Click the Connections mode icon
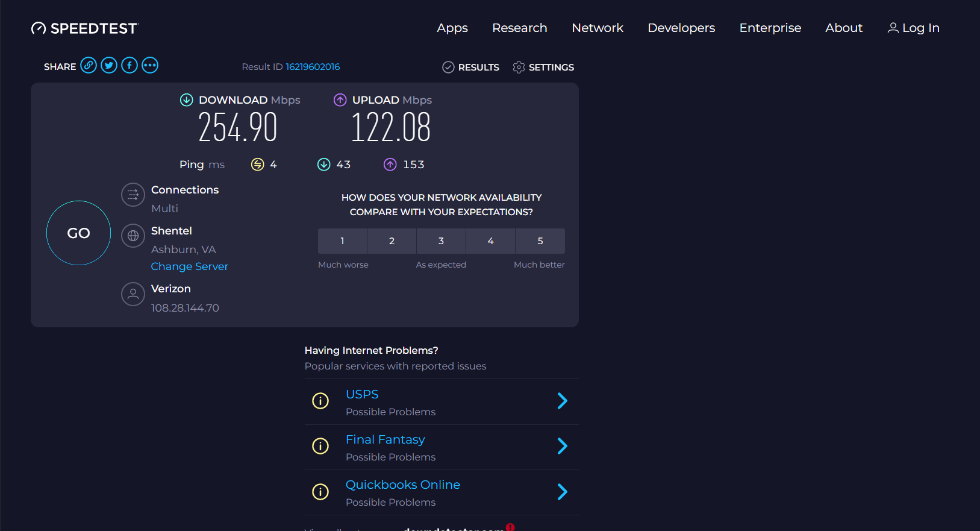This screenshot has width=980, height=531. [133, 195]
